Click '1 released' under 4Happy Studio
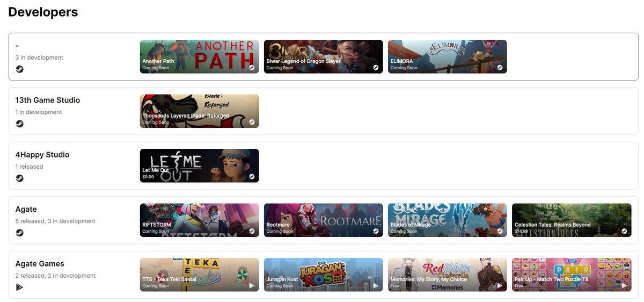Screen dimensions: 644x302 pyautogui.click(x=30, y=167)
